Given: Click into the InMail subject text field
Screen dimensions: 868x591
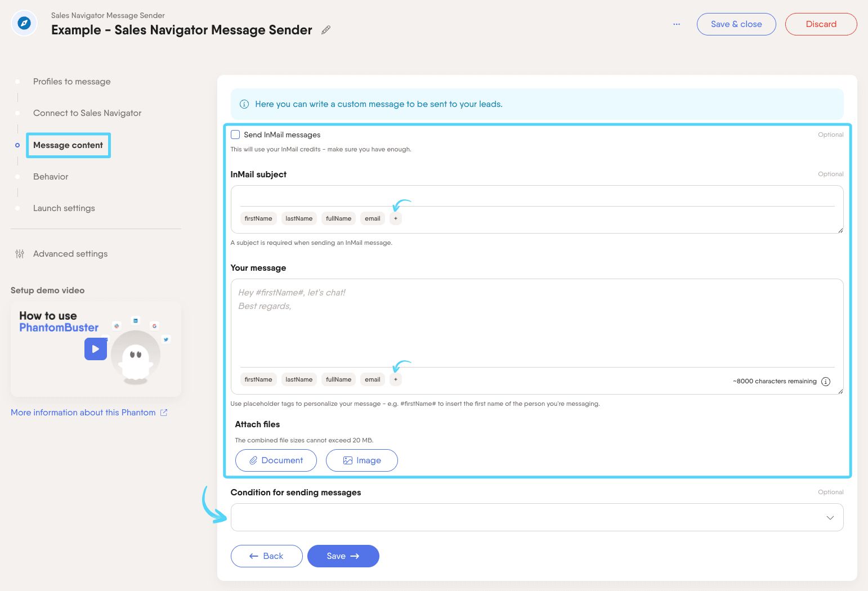Looking at the screenshot, I should tap(537, 196).
